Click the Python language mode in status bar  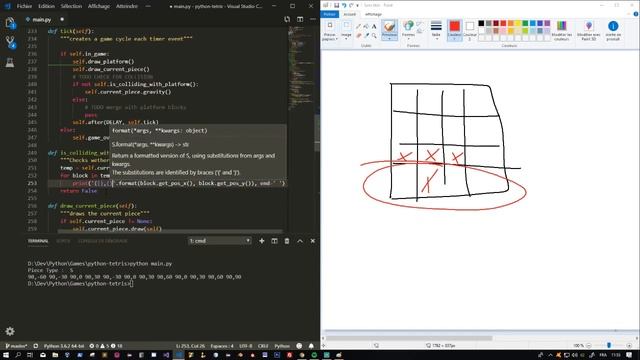point(282,346)
